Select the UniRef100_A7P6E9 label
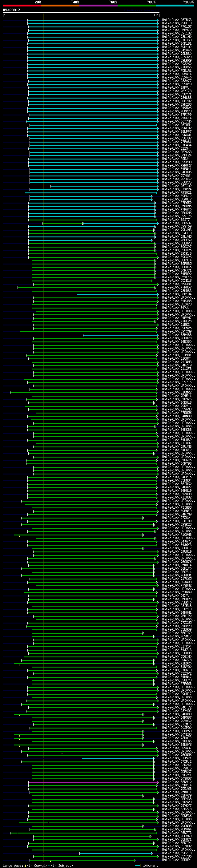 [177, 203]
